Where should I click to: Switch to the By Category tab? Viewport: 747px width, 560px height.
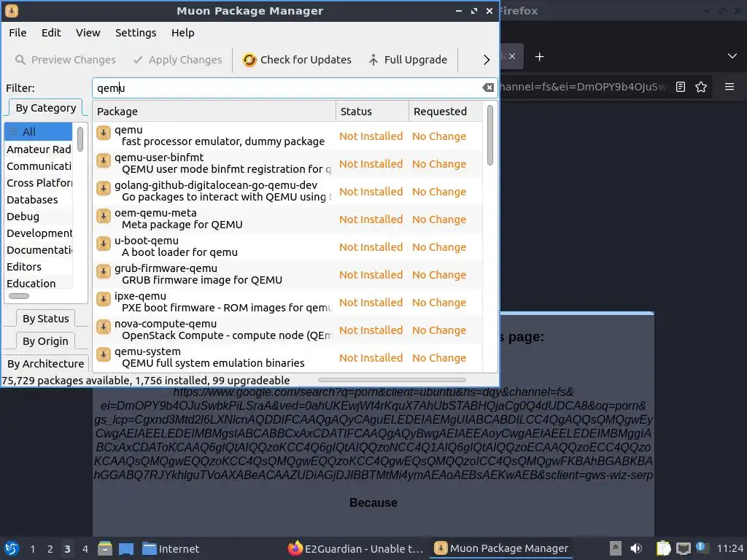(46, 108)
